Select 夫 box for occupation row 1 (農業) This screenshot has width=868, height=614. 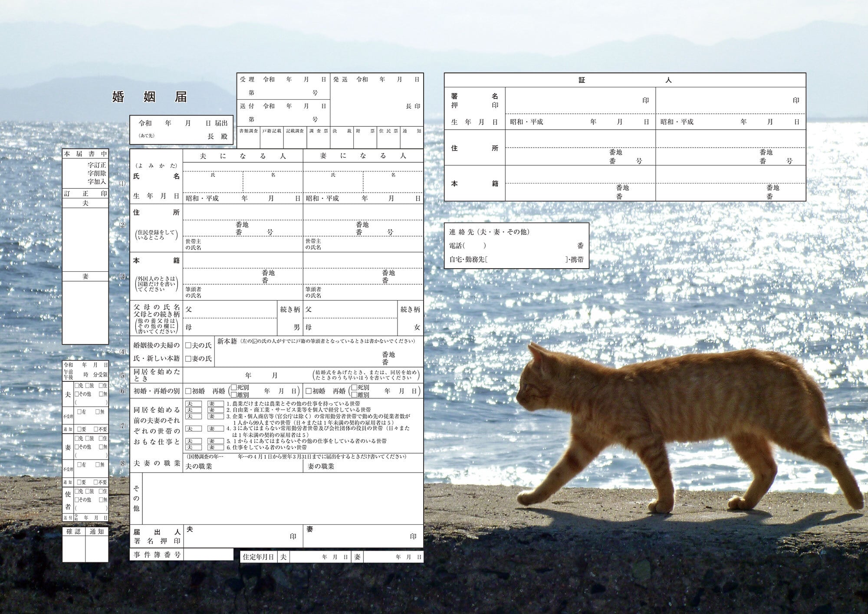coord(193,404)
